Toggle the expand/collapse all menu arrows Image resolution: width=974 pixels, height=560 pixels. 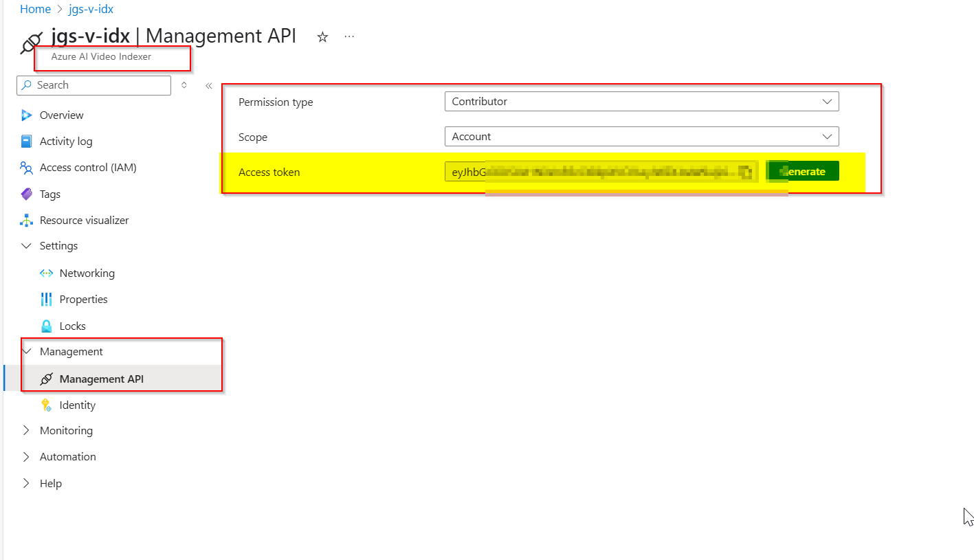(184, 85)
